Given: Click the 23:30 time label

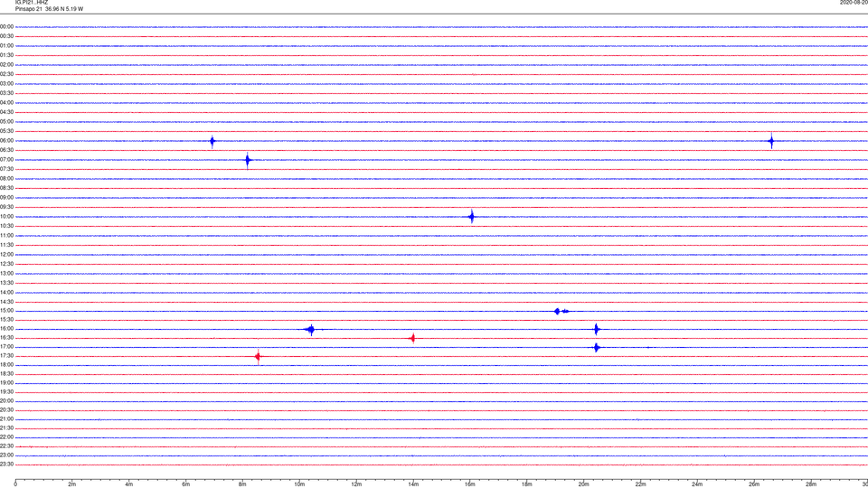Looking at the screenshot, I should click(6, 465).
